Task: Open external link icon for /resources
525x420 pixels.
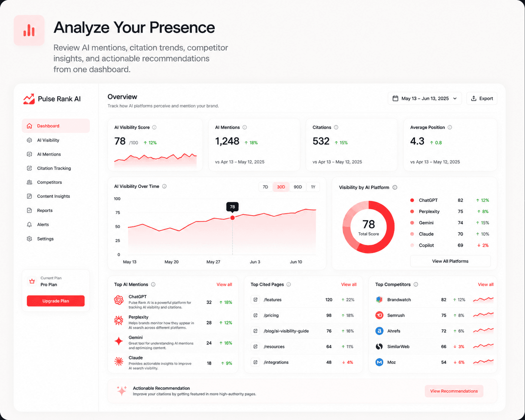Action: pyautogui.click(x=255, y=347)
